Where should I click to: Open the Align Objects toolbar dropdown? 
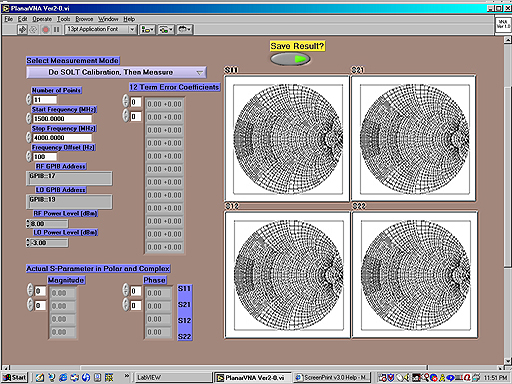[x=147, y=30]
